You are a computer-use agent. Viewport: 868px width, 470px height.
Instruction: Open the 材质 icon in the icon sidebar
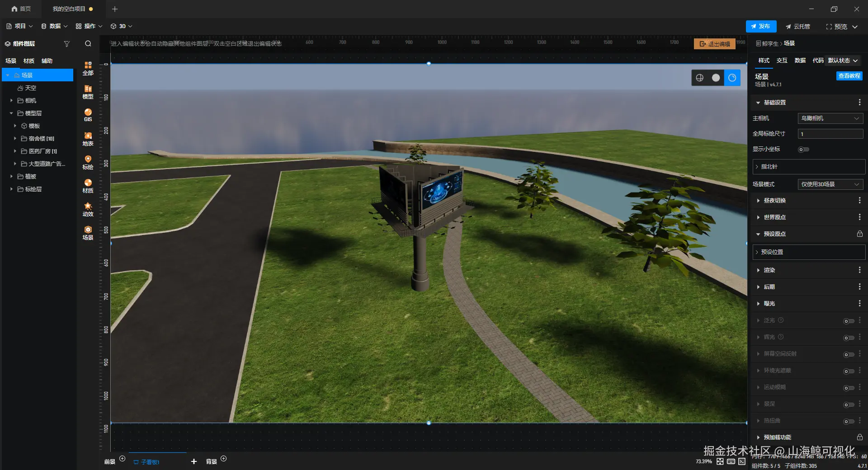coord(88,186)
